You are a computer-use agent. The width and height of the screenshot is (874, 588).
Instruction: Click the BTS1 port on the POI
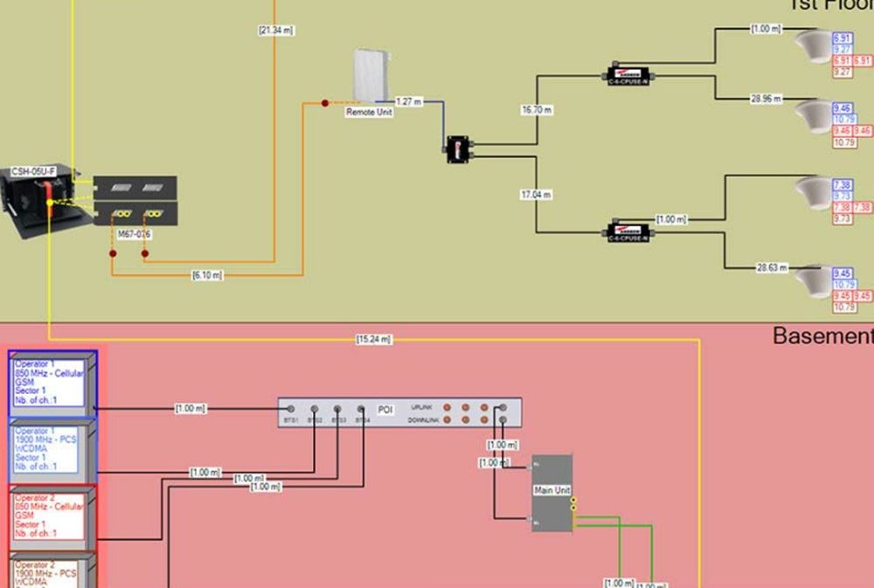(291, 409)
